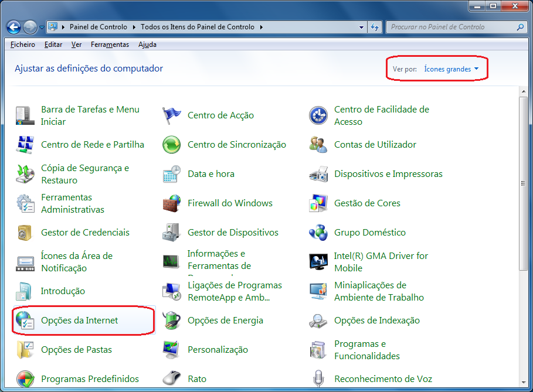Open the Opções de Energia battery icon
Screen dimensions: 533x392
click(171, 321)
